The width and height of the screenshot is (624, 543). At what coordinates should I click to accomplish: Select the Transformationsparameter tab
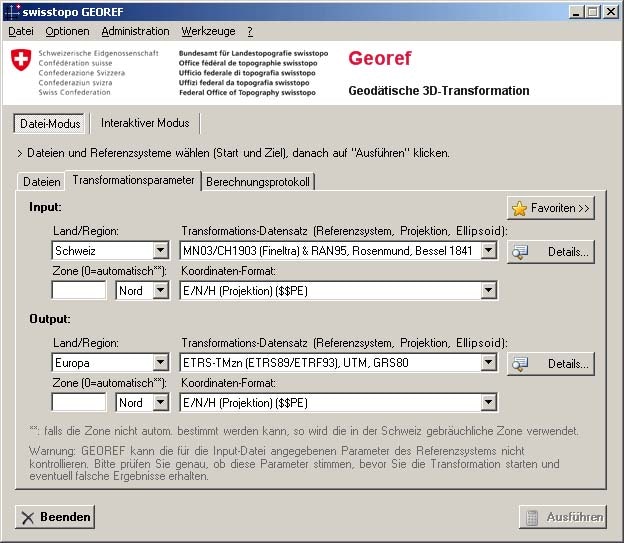point(133,180)
